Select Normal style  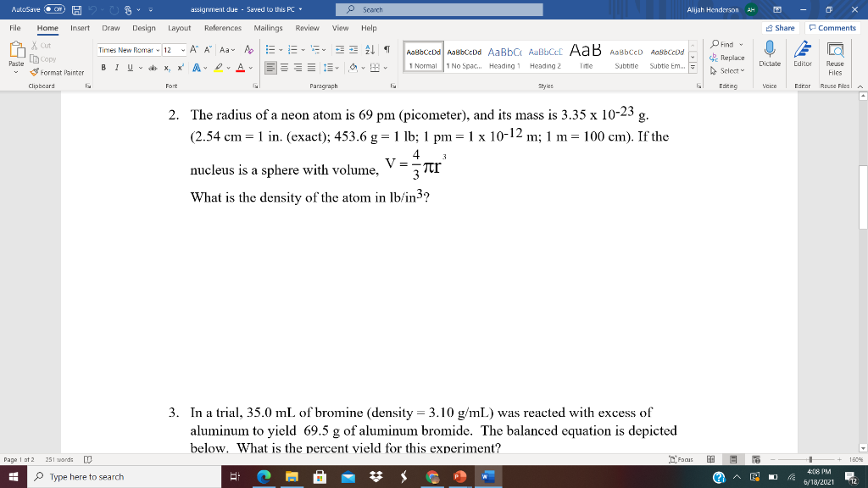(x=424, y=57)
